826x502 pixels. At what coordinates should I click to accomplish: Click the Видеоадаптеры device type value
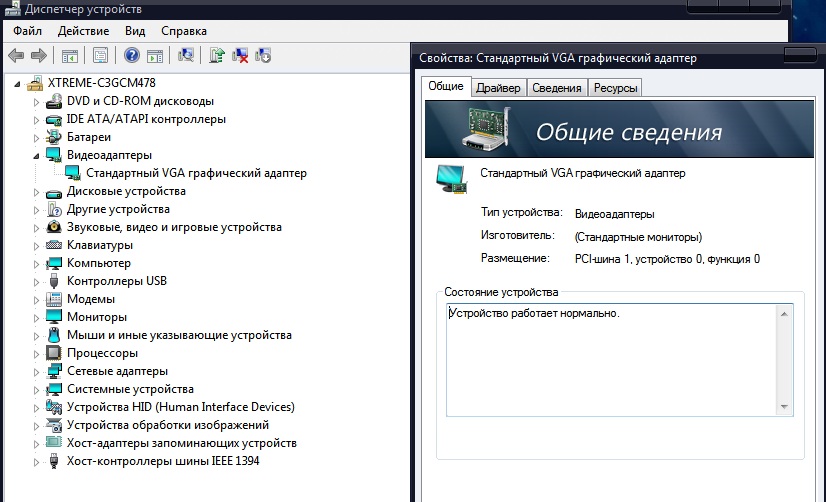tap(615, 214)
